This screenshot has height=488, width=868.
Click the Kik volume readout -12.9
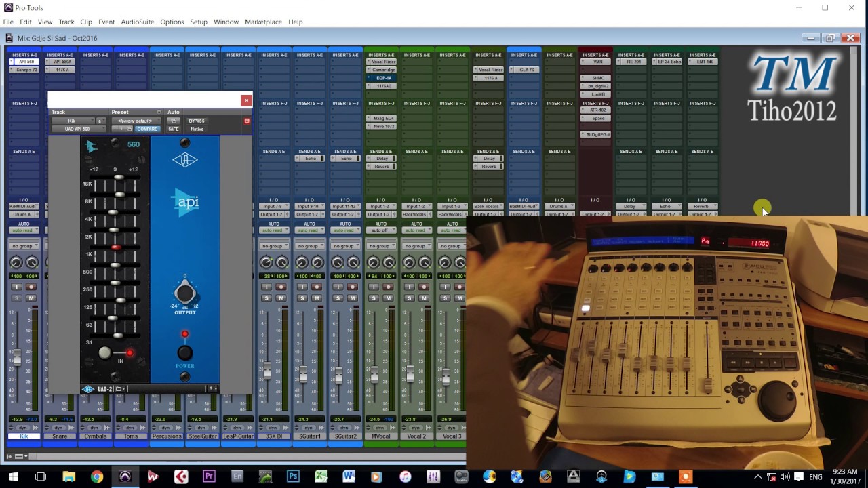pos(17,420)
